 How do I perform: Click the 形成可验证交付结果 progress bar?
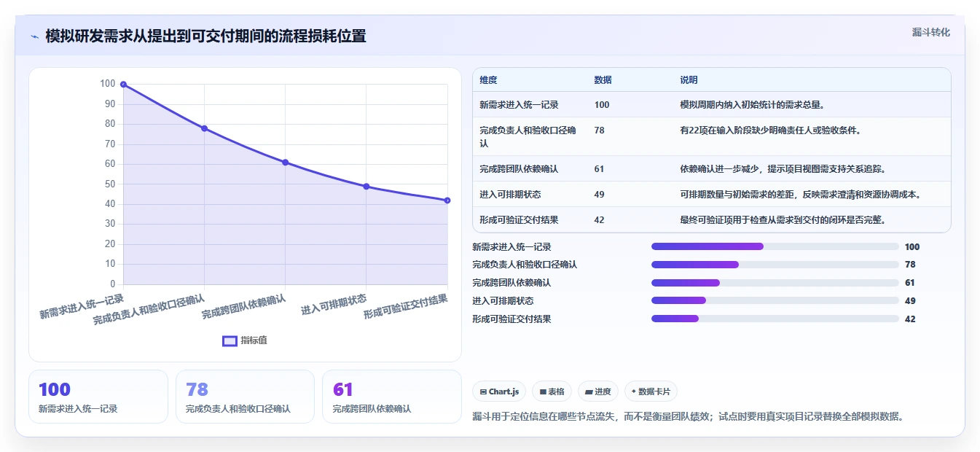tap(775, 319)
